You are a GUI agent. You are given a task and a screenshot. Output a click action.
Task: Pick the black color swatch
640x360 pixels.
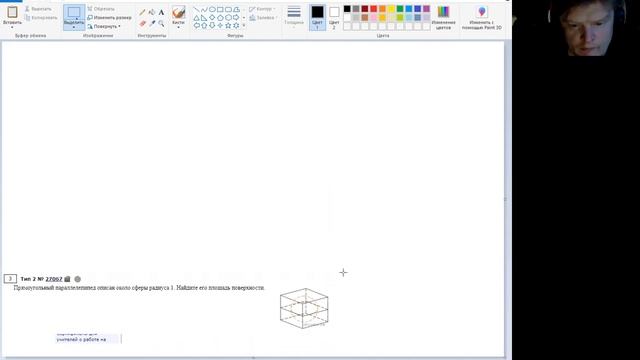347,9
